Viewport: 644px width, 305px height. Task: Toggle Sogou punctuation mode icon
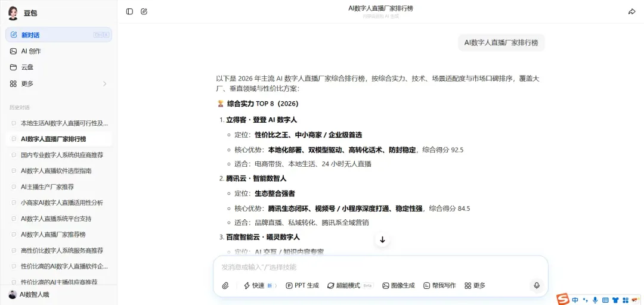(x=586, y=300)
